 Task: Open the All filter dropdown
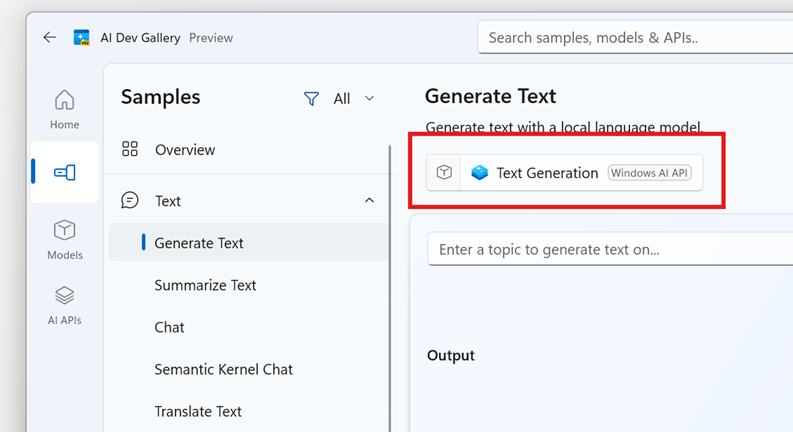click(x=353, y=98)
